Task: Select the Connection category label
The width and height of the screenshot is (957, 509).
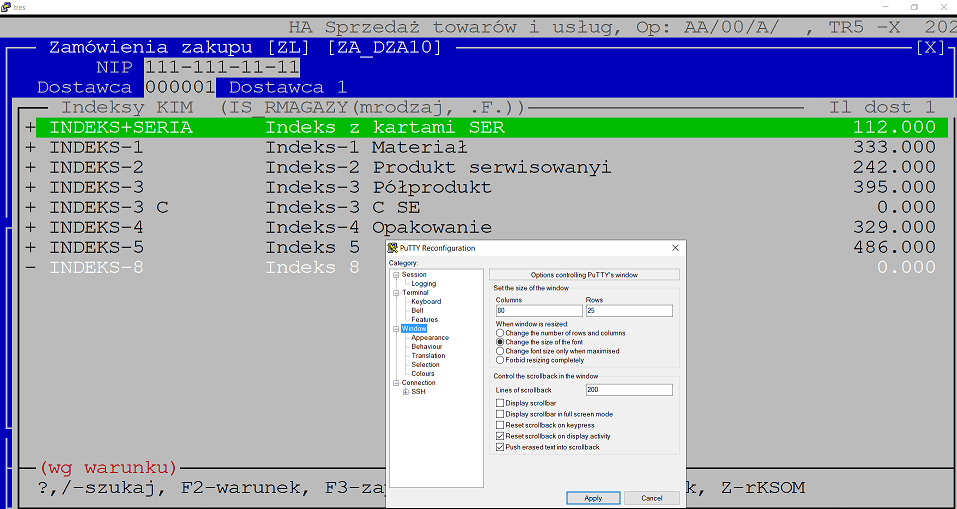Action: tap(418, 383)
